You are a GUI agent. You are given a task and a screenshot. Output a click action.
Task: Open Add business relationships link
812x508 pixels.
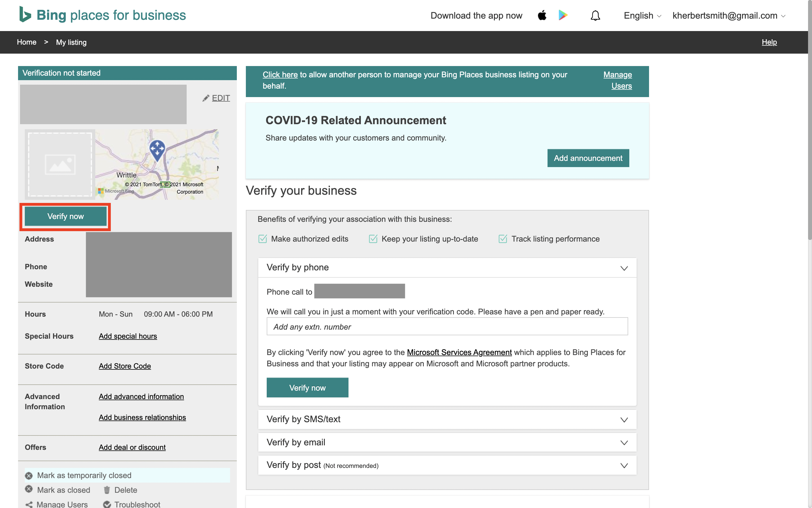(x=142, y=417)
